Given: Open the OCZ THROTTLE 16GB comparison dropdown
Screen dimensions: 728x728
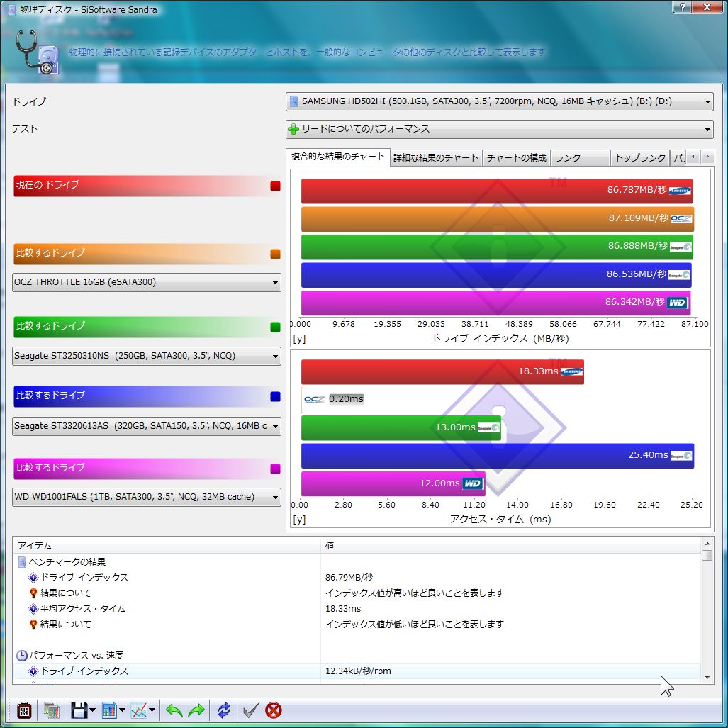Looking at the screenshot, I should (x=146, y=282).
